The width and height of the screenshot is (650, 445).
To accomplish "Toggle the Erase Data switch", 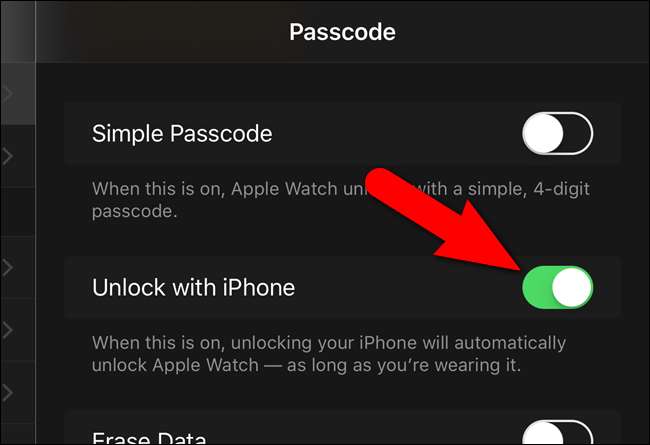I will click(x=558, y=433).
